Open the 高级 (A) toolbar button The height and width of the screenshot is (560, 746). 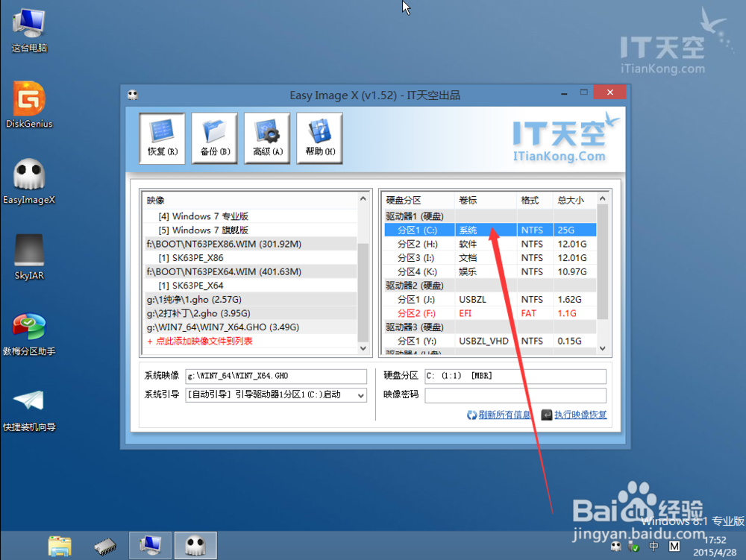coord(267,139)
